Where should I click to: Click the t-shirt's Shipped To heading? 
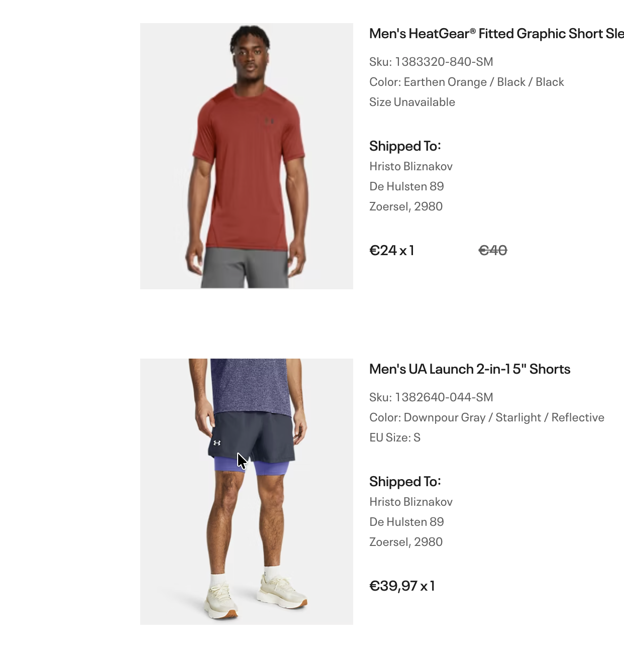(x=405, y=146)
